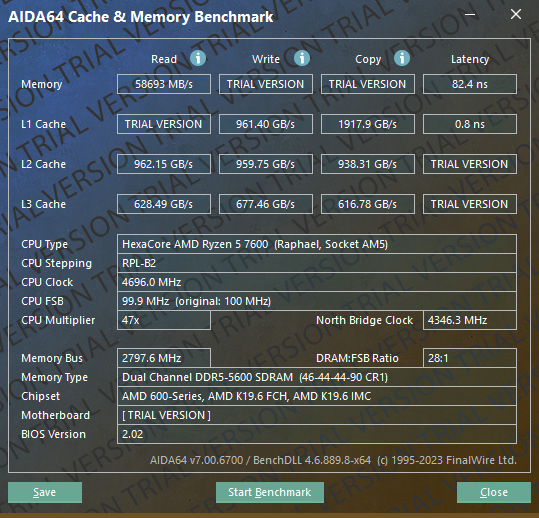Viewport: 539px width, 518px height.
Task: Click L1 Cache read TRIAL VERSION cell
Action: [x=164, y=124]
